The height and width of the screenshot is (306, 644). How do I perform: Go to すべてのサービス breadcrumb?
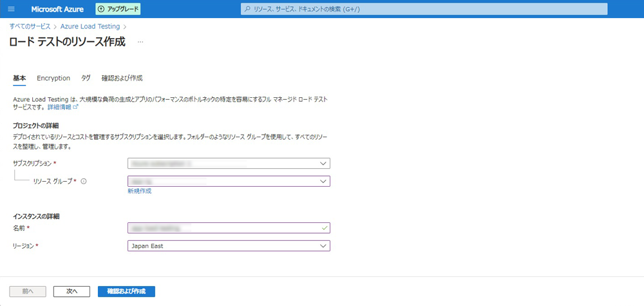(30, 26)
